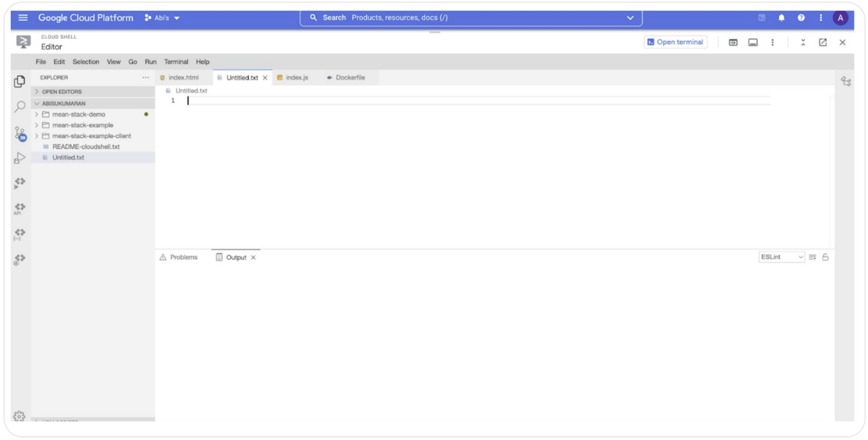Open the ESLint output channel dropdown
Viewport: 868px width, 440px height.
[x=781, y=257]
